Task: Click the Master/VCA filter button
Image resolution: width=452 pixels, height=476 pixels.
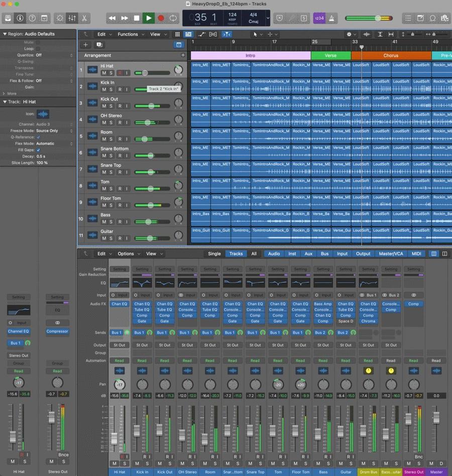Action: (391, 254)
